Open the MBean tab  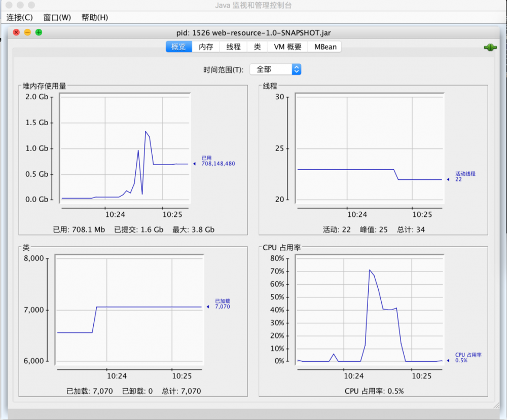click(x=324, y=46)
